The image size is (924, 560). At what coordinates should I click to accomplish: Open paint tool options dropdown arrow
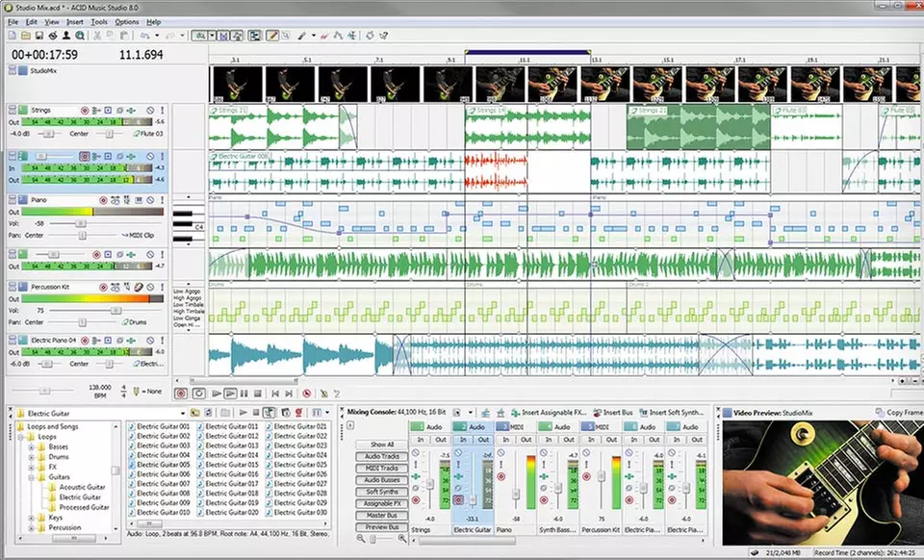point(314,36)
